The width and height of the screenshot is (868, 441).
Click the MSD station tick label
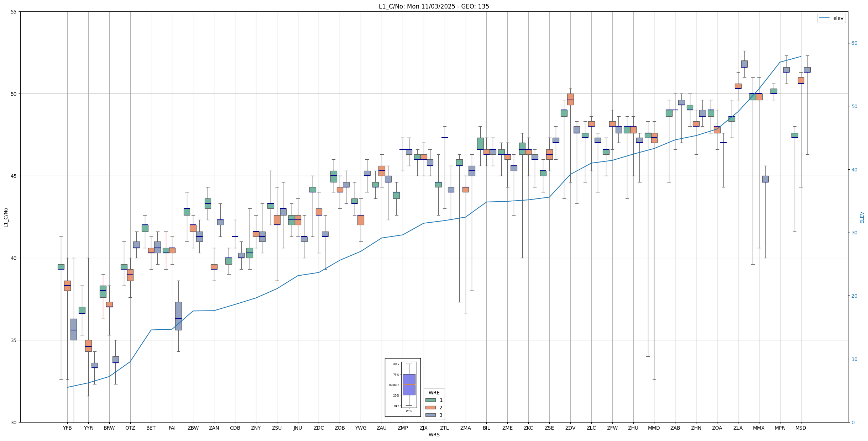pos(801,428)
